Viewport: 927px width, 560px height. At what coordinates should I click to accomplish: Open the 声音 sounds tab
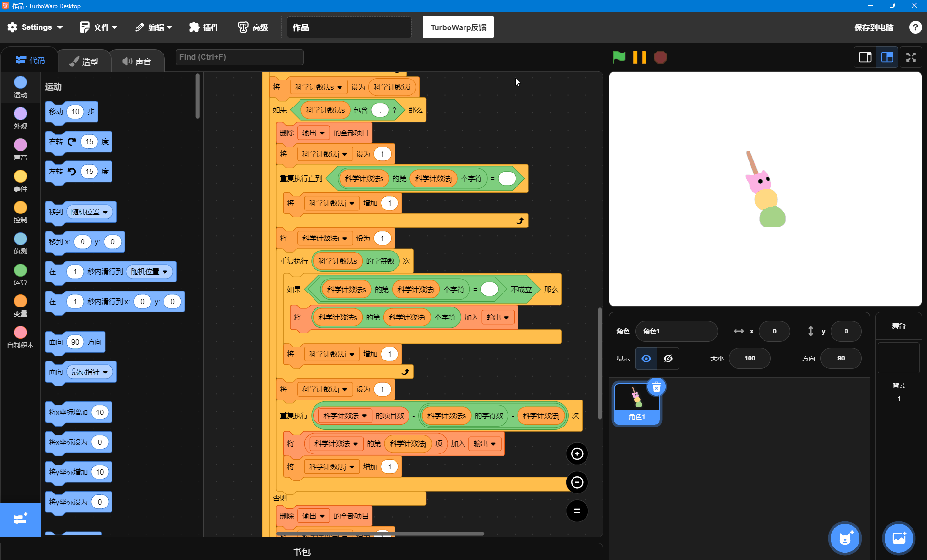[x=137, y=61]
